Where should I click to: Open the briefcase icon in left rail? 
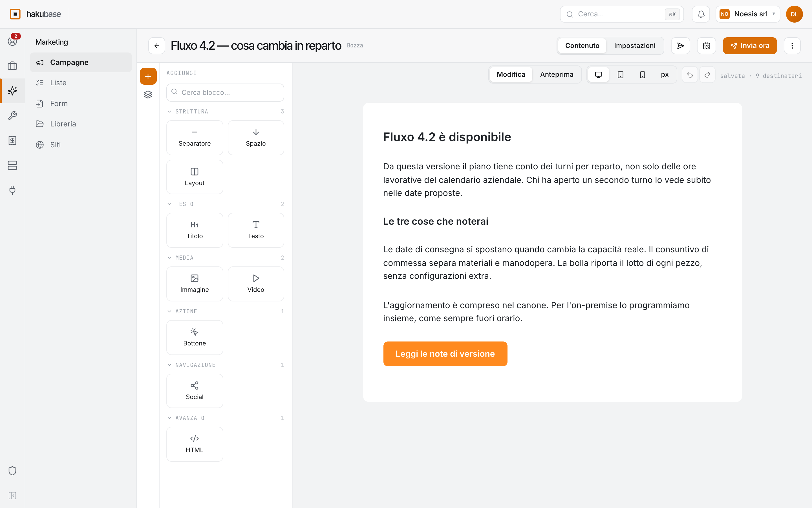coord(12,66)
